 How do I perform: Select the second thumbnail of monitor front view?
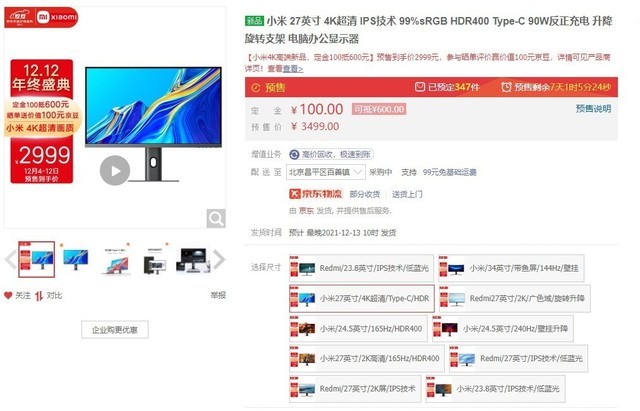pos(75,259)
